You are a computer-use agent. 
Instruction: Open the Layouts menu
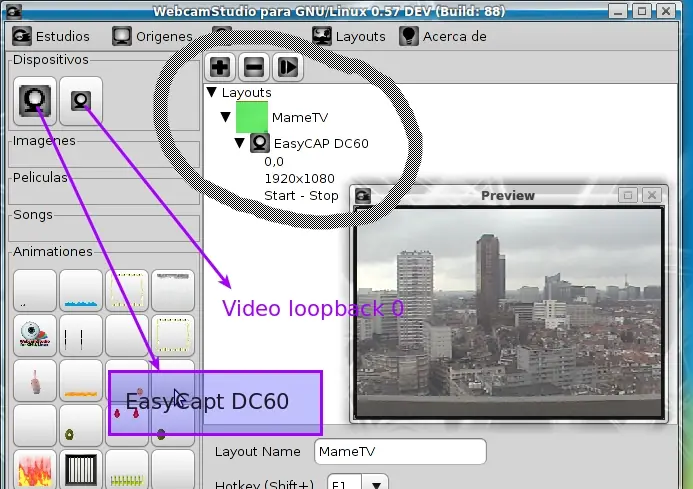coord(349,36)
